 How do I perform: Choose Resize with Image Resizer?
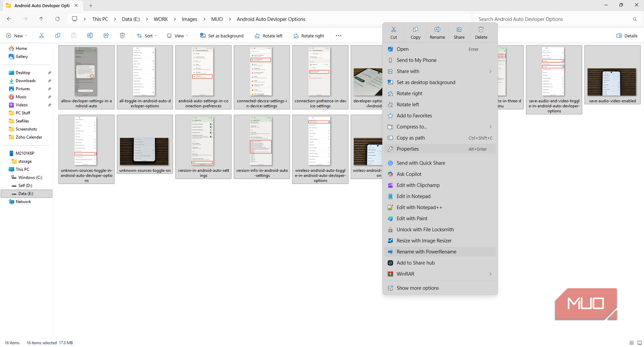(x=440, y=240)
